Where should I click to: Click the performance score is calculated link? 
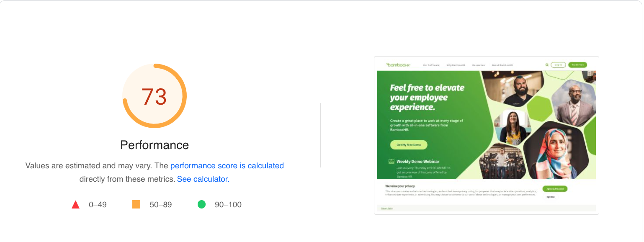pyautogui.click(x=227, y=165)
